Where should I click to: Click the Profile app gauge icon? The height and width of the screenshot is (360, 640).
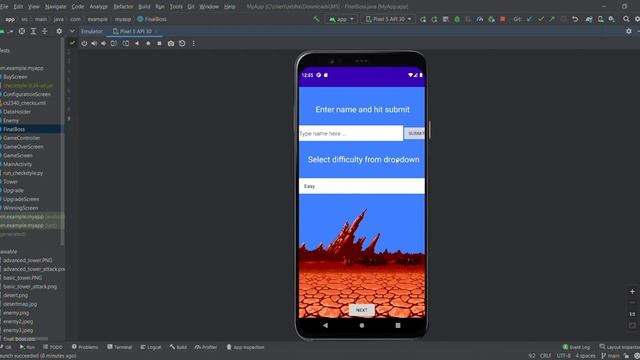pos(480,19)
